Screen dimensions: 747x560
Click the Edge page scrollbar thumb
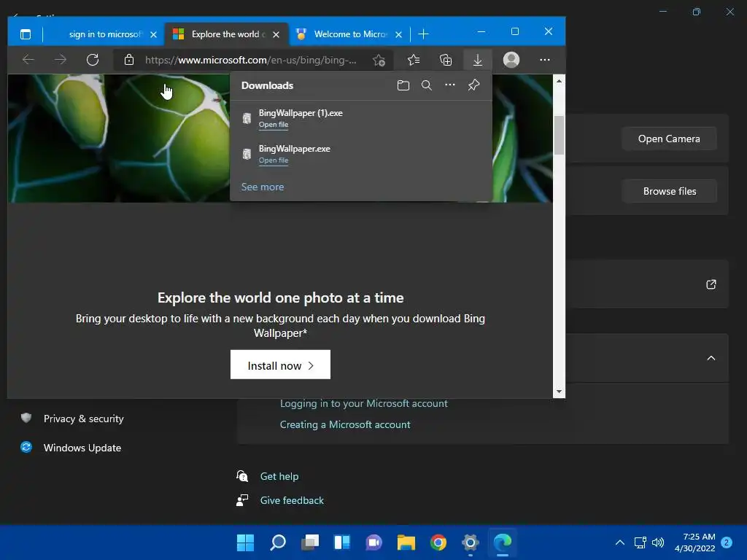click(559, 135)
